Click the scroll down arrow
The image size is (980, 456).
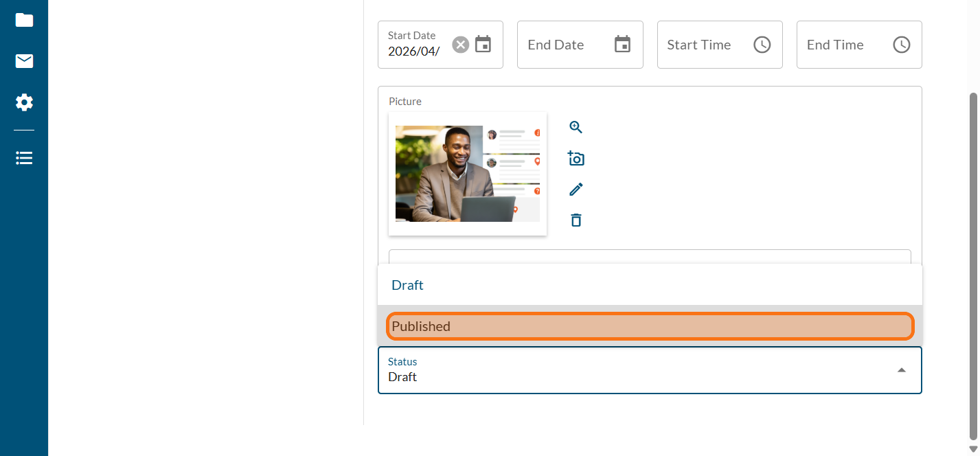coord(972,449)
